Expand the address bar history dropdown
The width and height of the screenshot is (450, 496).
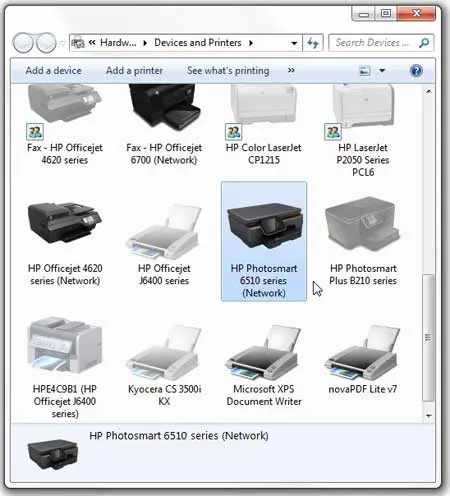point(294,43)
